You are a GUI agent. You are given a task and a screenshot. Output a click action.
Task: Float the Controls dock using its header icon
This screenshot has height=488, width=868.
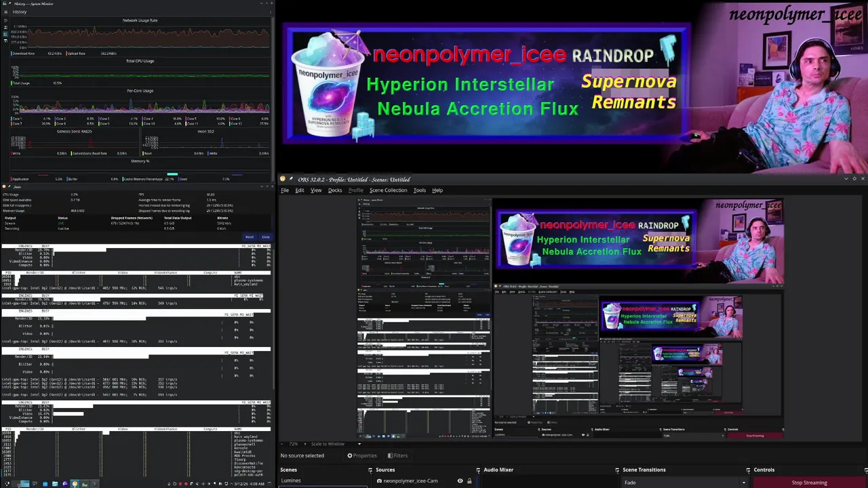[x=866, y=470]
